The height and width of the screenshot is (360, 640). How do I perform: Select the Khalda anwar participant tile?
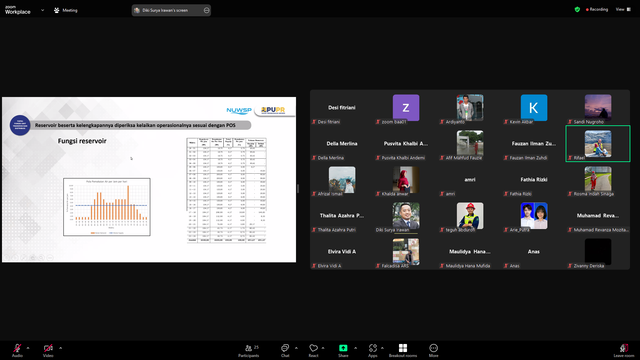(406, 180)
